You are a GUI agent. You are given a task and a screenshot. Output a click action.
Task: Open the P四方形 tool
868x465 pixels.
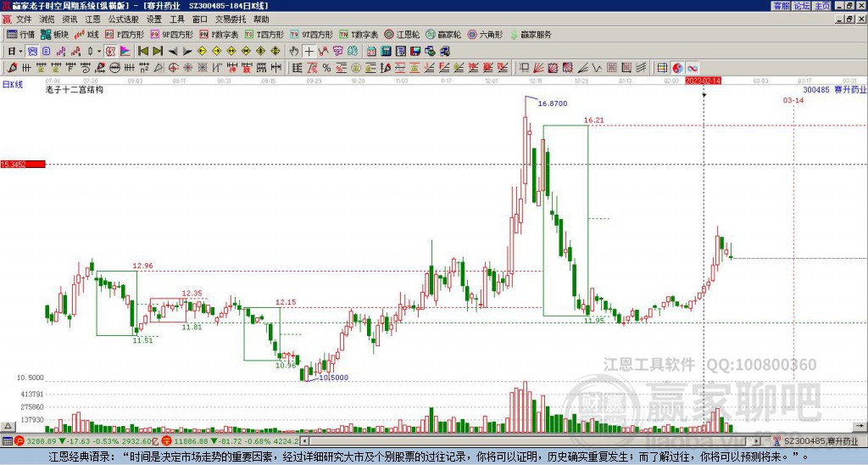pos(125,34)
